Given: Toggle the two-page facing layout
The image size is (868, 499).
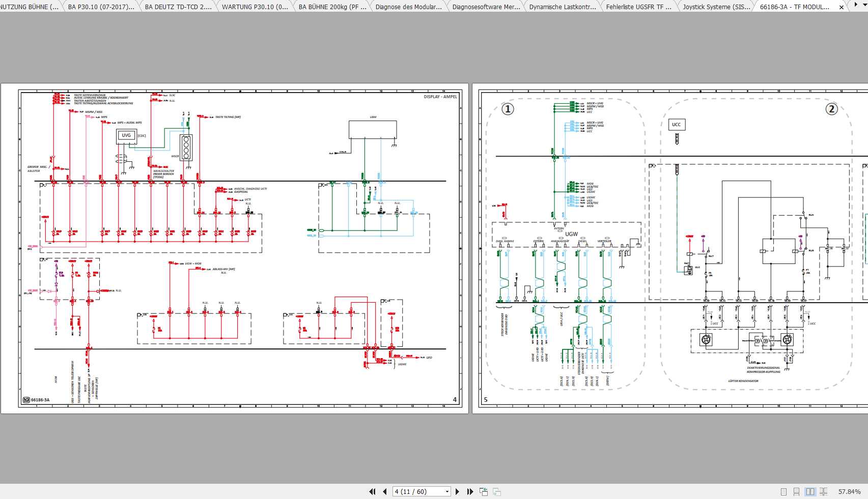Looking at the screenshot, I should click(x=810, y=492).
